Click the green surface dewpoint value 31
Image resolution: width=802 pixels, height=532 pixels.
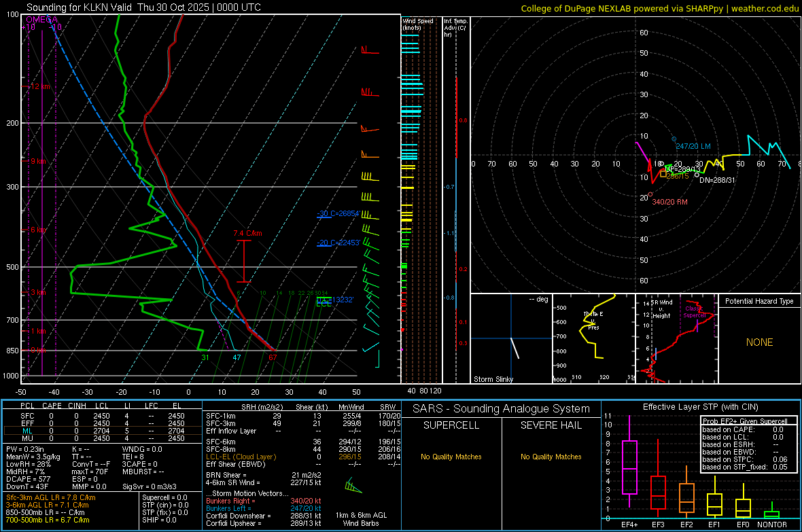point(205,357)
